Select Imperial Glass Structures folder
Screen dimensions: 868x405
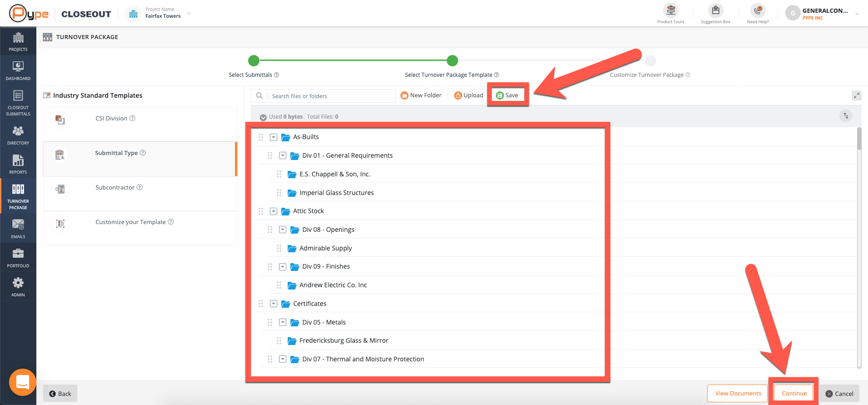337,193
